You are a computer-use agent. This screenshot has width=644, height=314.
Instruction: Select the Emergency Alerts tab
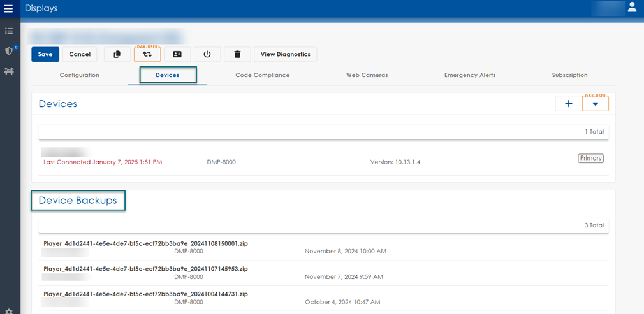469,75
